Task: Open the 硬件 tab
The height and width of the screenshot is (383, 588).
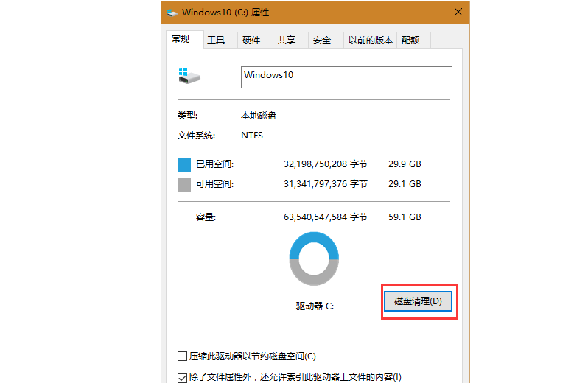Action: click(255, 40)
